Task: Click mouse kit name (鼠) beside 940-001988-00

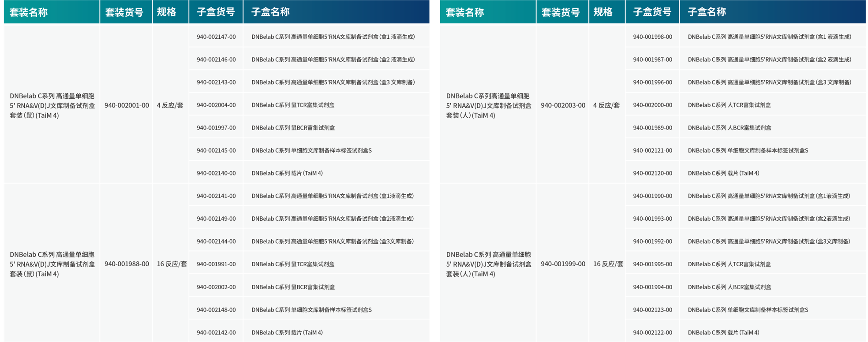Action: (52, 264)
